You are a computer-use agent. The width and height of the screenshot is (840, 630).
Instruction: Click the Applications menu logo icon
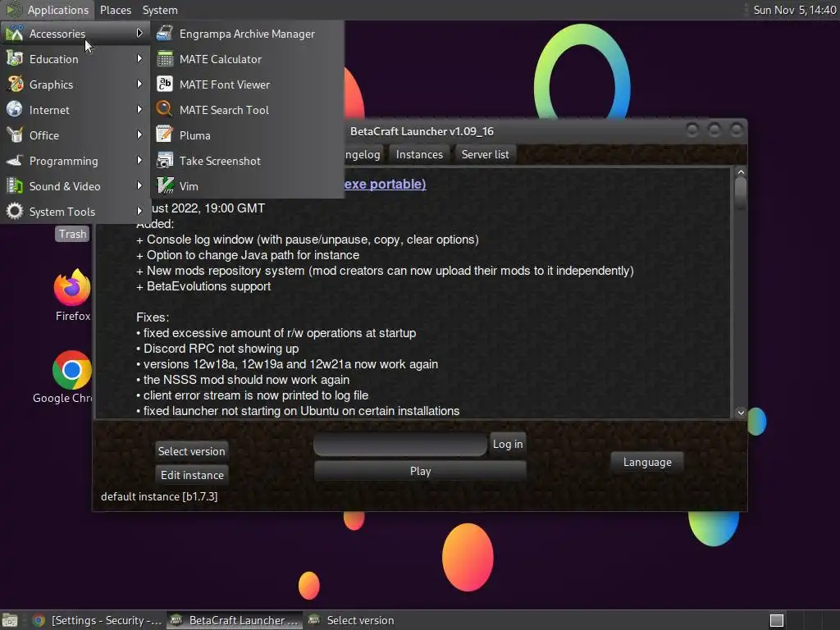(x=13, y=10)
